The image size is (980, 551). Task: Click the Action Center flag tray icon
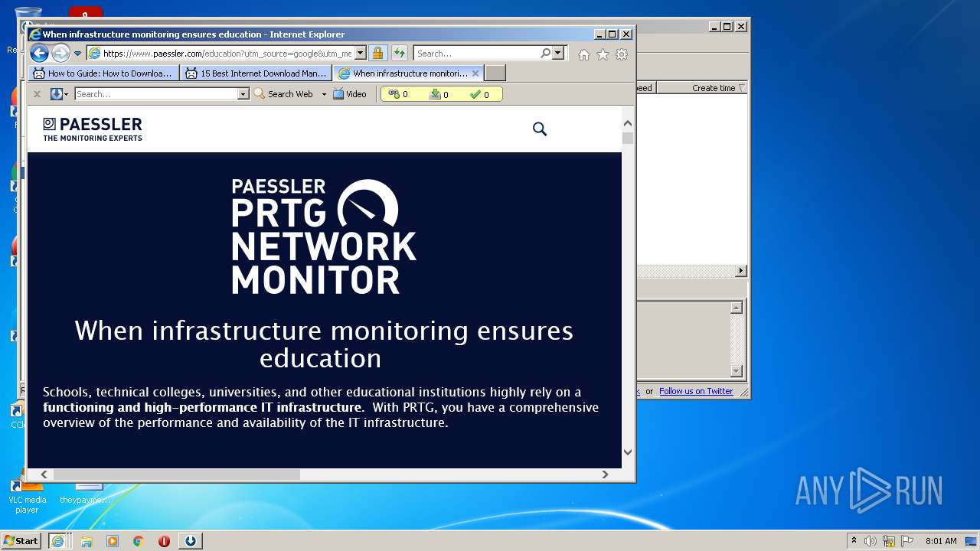point(907,541)
